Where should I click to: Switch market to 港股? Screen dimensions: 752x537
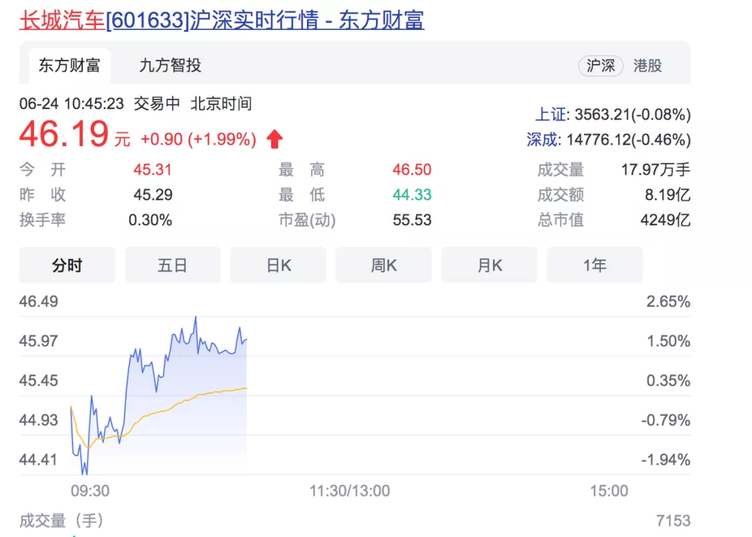(647, 66)
